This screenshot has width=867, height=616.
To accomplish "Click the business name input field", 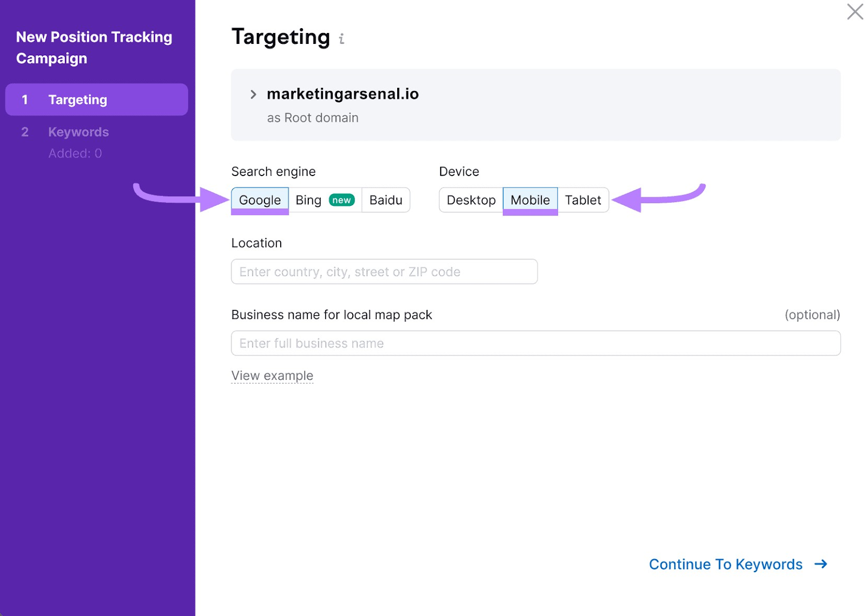I will 535,343.
